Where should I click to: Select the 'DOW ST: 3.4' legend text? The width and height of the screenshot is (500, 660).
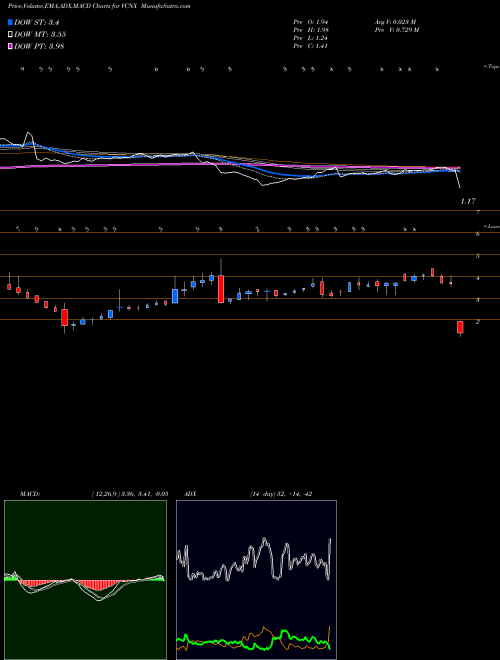(35, 22)
